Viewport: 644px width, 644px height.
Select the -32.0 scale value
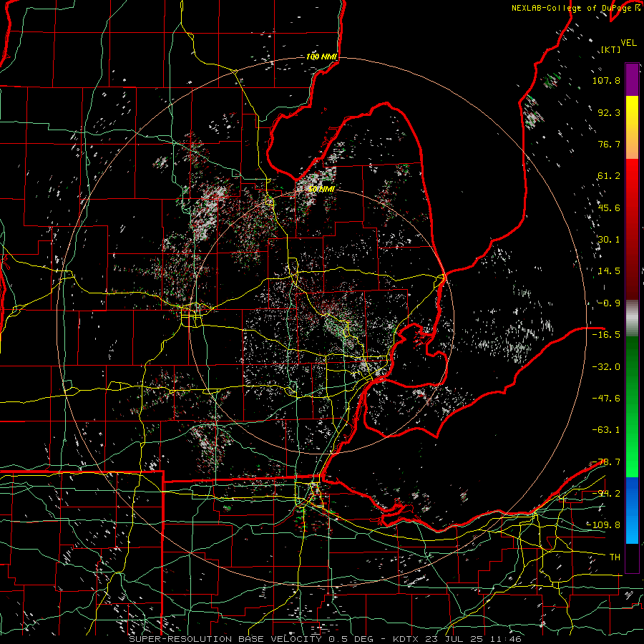606,367
